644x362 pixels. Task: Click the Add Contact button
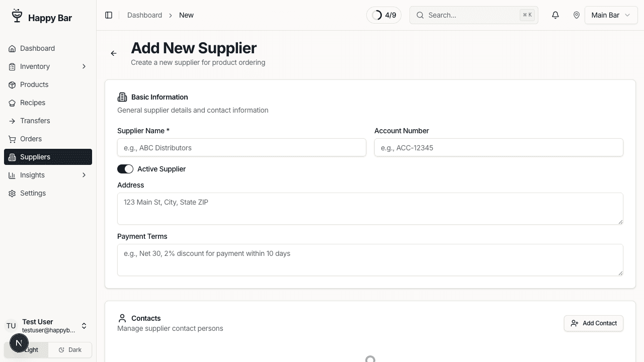point(594,323)
